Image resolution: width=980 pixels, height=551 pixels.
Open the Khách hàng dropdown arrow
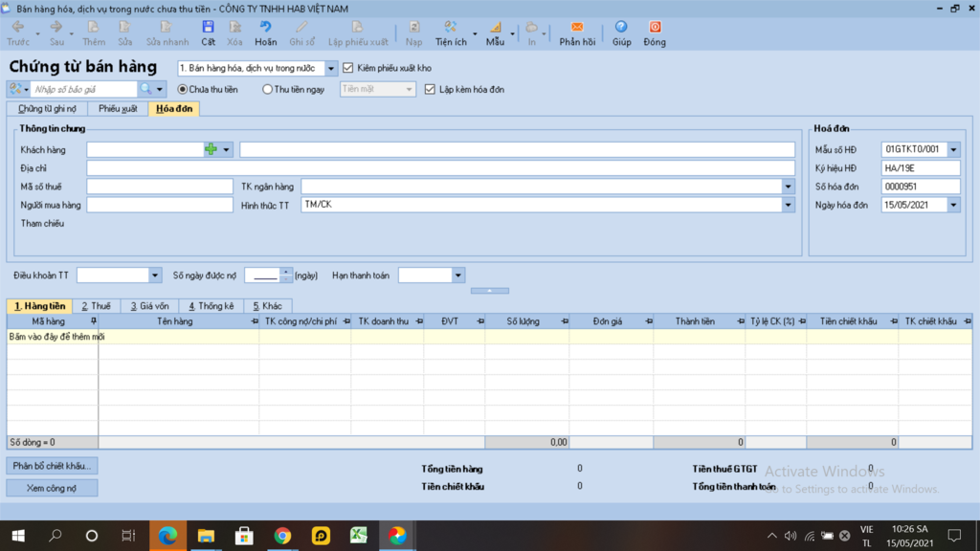tap(226, 150)
